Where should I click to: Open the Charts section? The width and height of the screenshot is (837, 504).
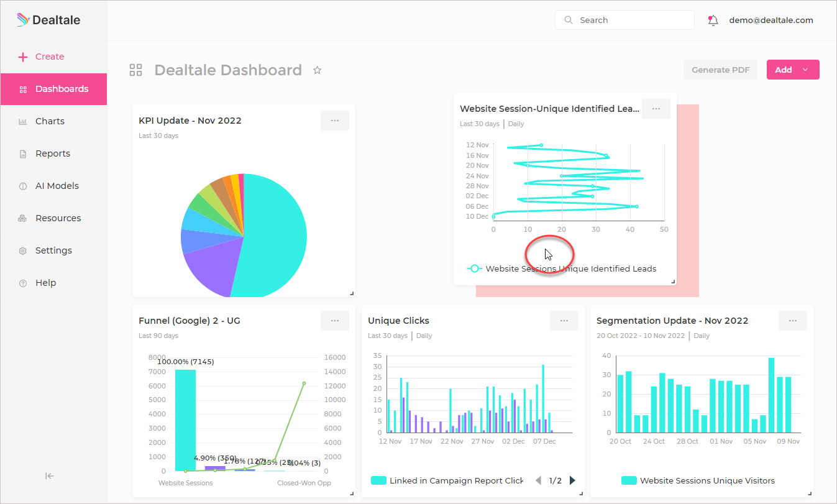[x=53, y=121]
